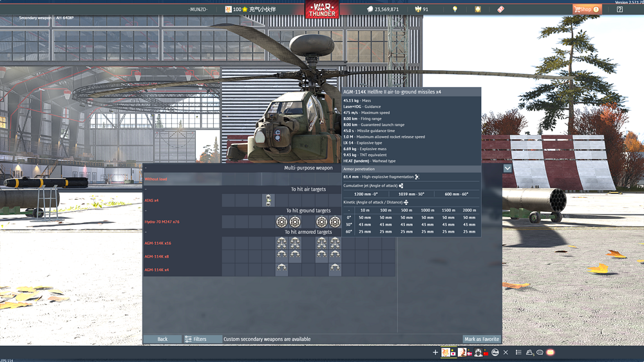Click the player avatar next to level 100
Screen dimensions: 644x362
228,9
